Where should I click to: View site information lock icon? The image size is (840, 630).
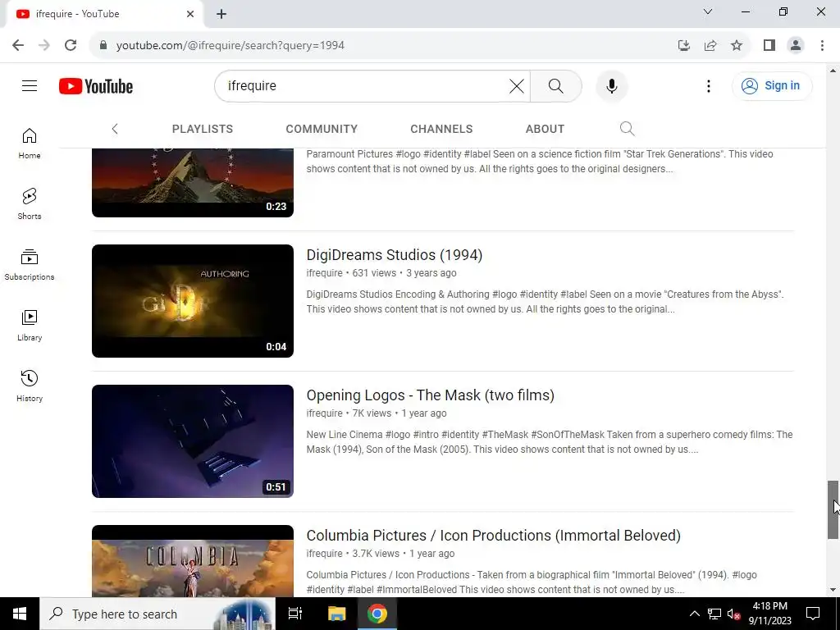pyautogui.click(x=103, y=45)
